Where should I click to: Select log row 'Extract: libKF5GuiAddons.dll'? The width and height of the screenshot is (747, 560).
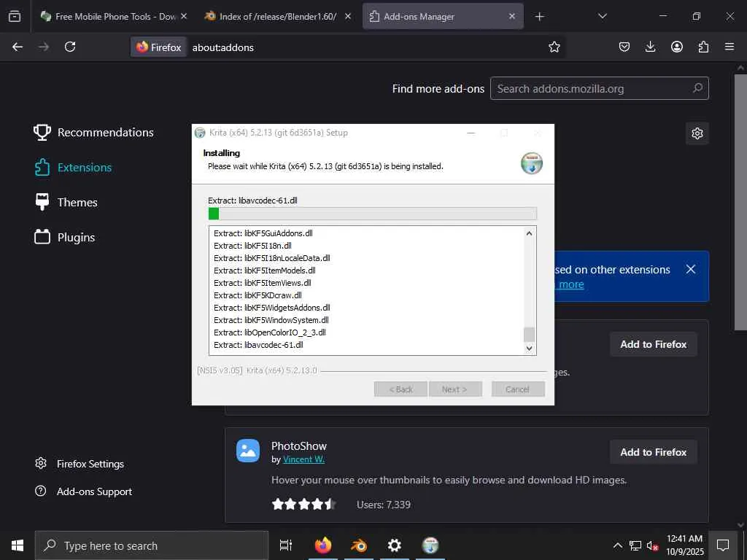pos(263,233)
